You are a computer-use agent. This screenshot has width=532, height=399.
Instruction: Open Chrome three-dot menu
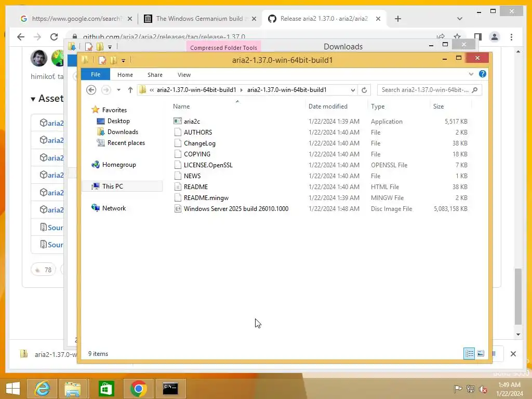click(511, 37)
